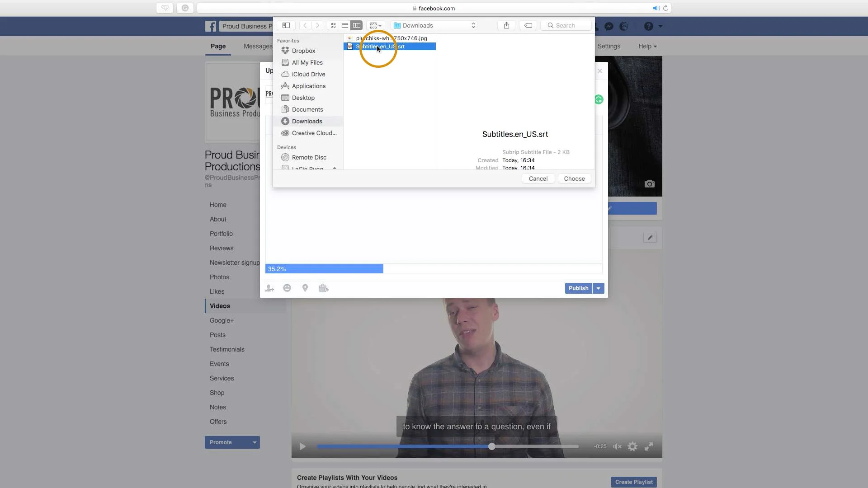
Task: Click the Create Playlist button
Action: (633, 482)
